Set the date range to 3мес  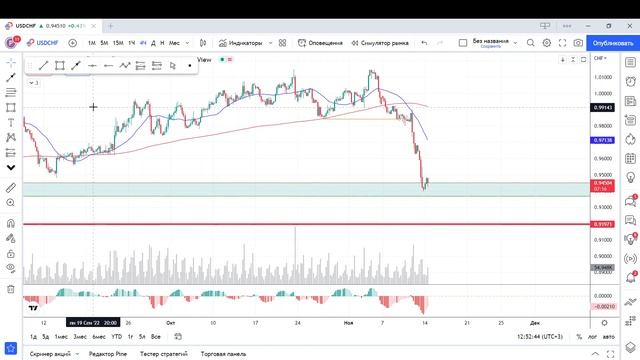coord(80,337)
